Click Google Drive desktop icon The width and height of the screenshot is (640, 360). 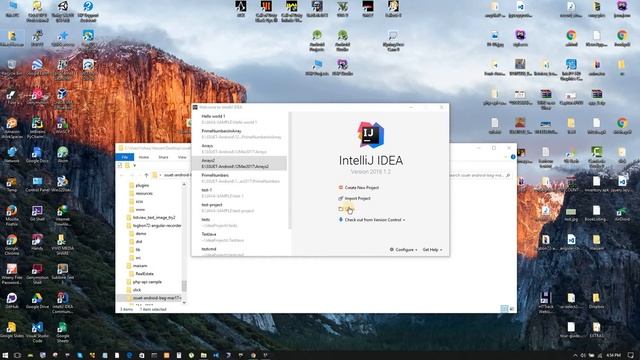click(37, 301)
